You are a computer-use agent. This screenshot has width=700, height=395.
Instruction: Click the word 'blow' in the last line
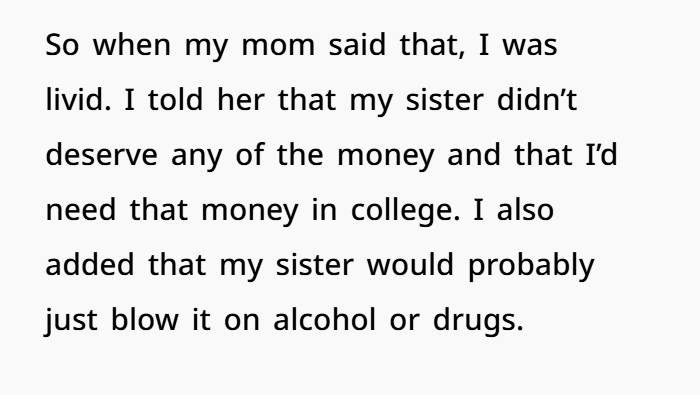145,320
